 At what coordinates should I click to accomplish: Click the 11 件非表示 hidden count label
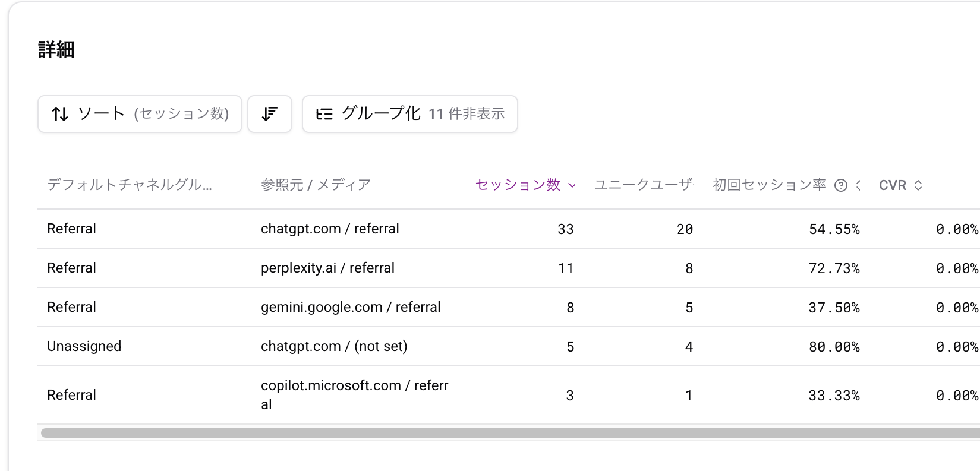point(467,114)
